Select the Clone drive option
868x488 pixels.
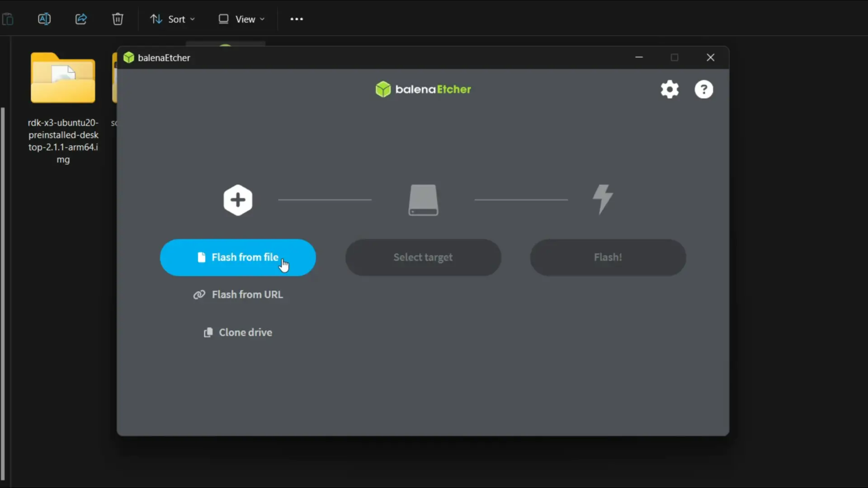coord(238,333)
